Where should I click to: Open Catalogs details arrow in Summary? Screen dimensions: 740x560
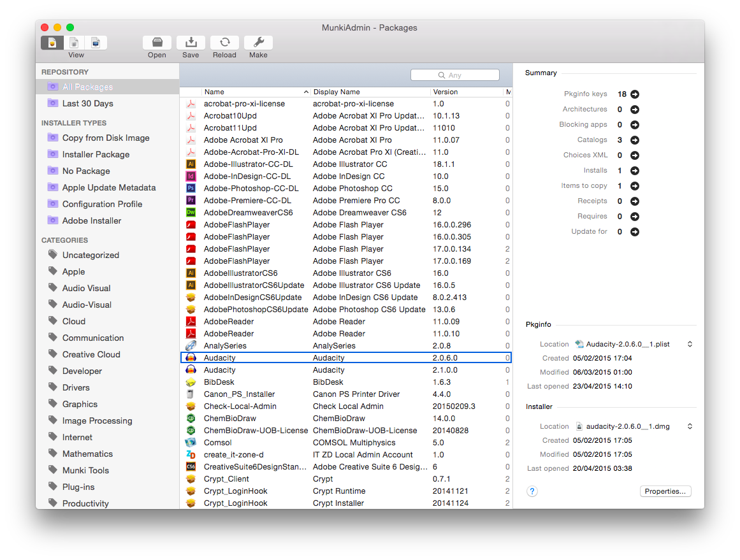pyautogui.click(x=635, y=140)
